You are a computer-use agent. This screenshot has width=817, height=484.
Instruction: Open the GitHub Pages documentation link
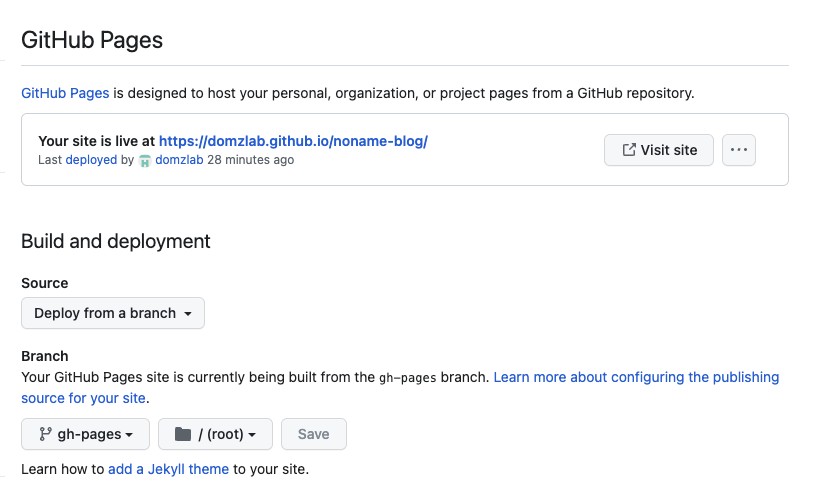tap(65, 93)
